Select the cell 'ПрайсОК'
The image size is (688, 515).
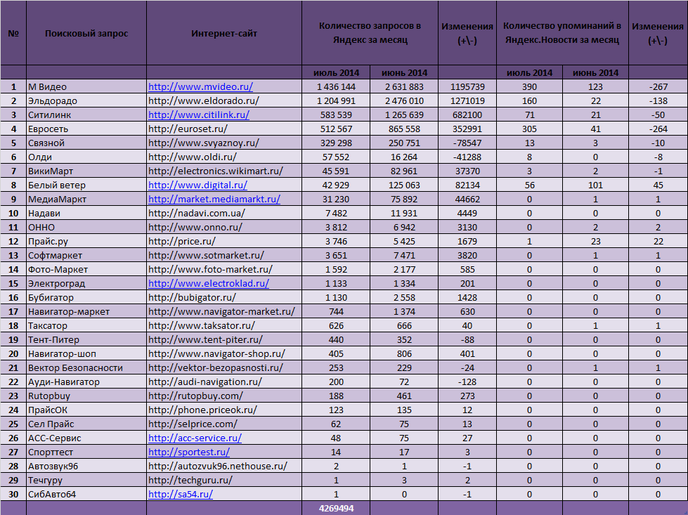pyautogui.click(x=86, y=410)
